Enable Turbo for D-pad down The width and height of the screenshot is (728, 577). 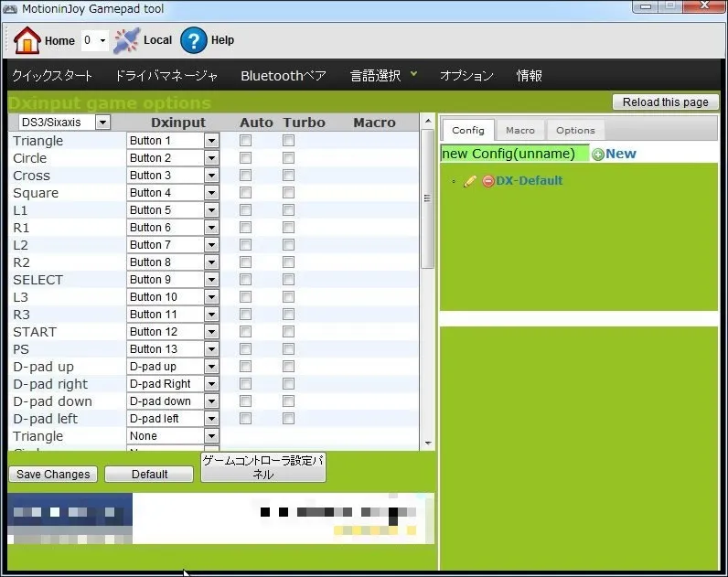click(x=288, y=401)
